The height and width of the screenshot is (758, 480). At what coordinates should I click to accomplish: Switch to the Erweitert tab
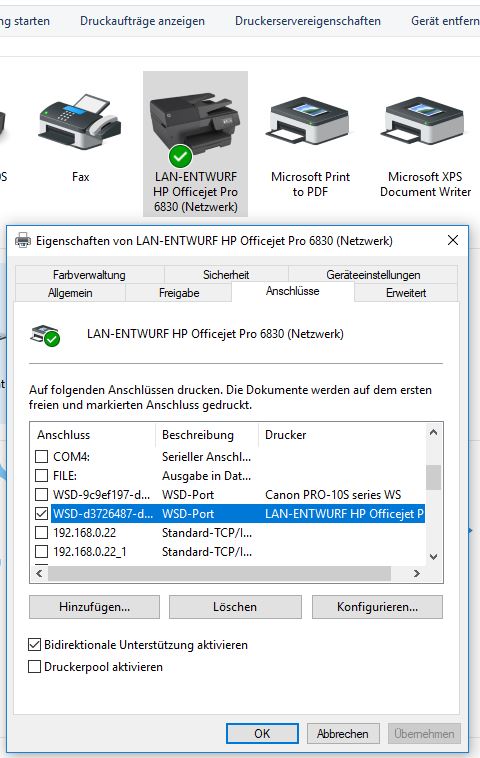tap(406, 292)
